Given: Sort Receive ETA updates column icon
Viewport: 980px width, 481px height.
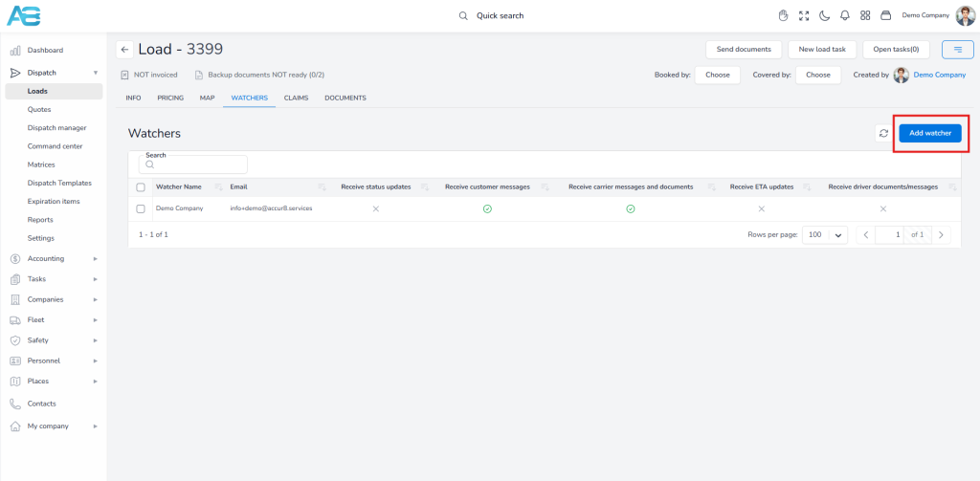Looking at the screenshot, I should [807, 186].
